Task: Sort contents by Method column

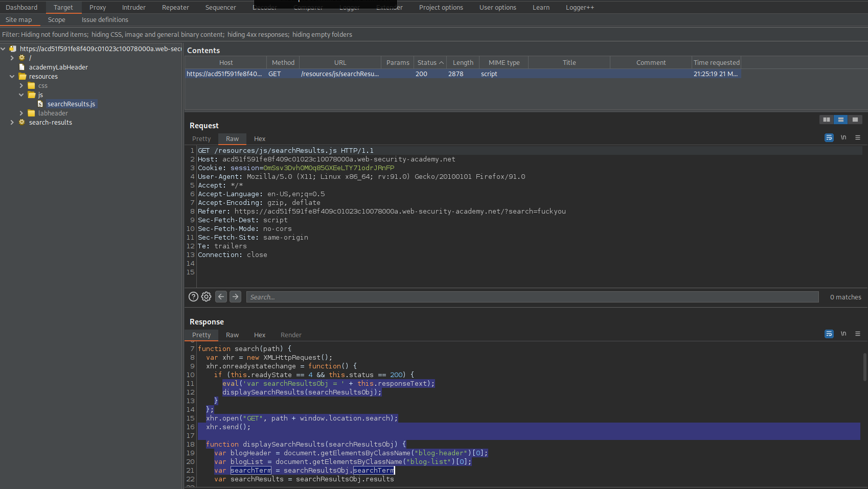Action: [283, 63]
